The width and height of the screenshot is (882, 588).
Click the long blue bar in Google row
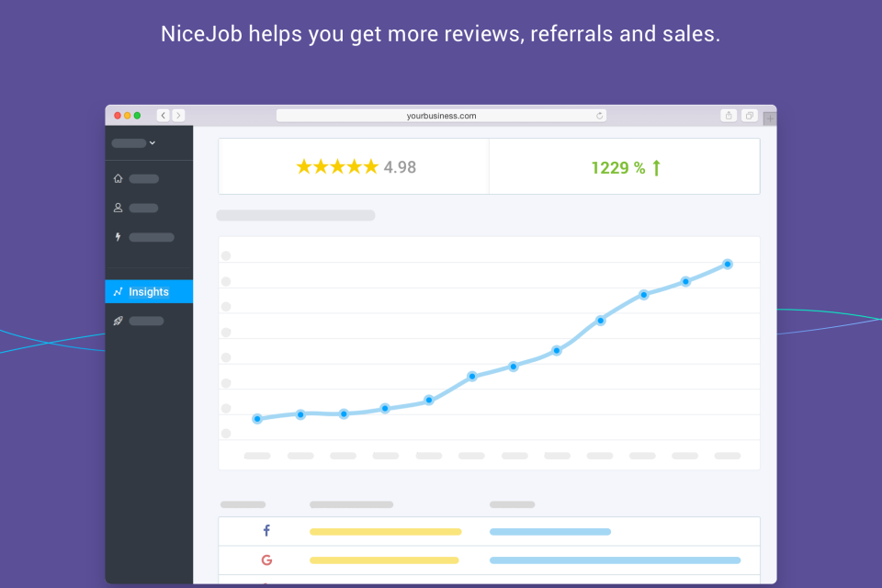point(615,560)
